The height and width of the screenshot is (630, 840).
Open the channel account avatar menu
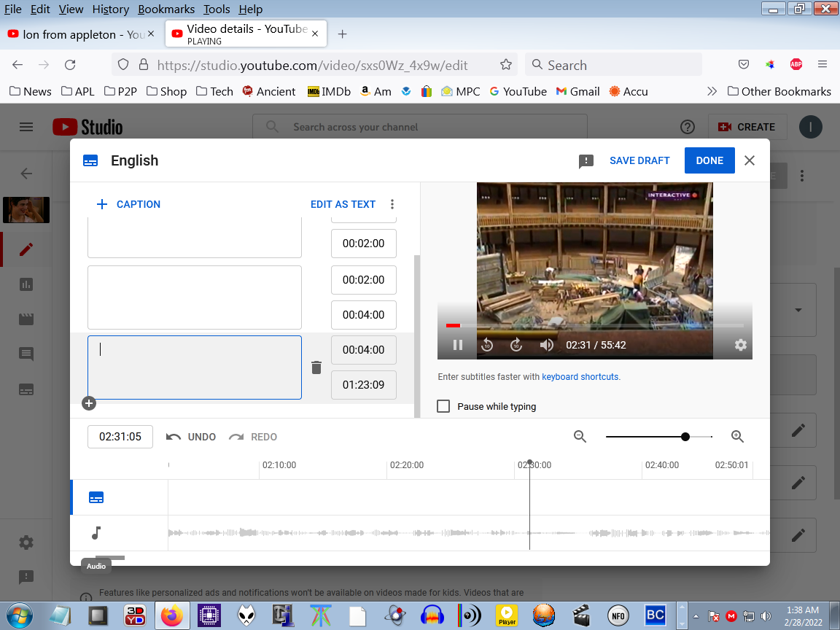(x=811, y=127)
